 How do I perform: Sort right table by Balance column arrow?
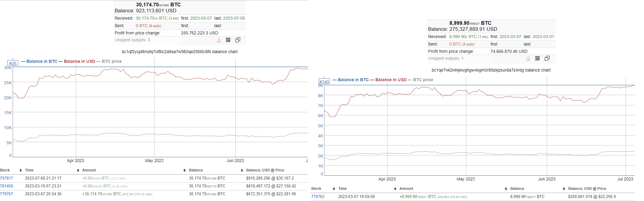point(564,189)
